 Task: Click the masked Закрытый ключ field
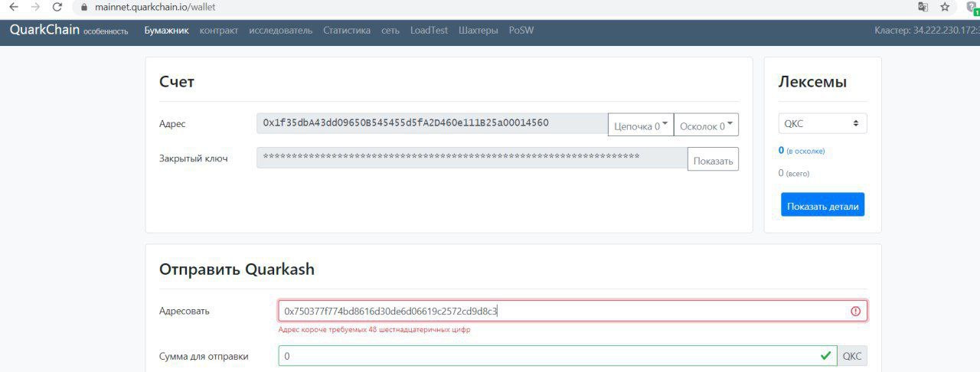click(472, 158)
